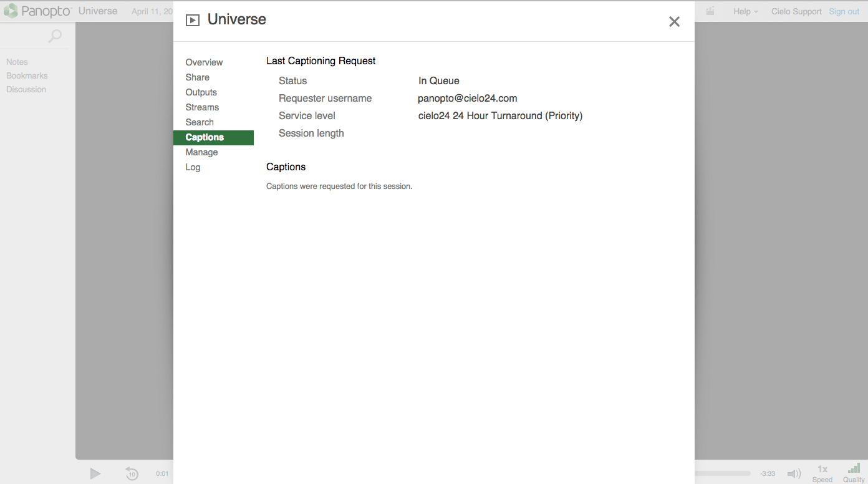Click cielo24 24 Hour Turnaround (Priority) text
This screenshot has height=484, width=868.
coord(500,115)
